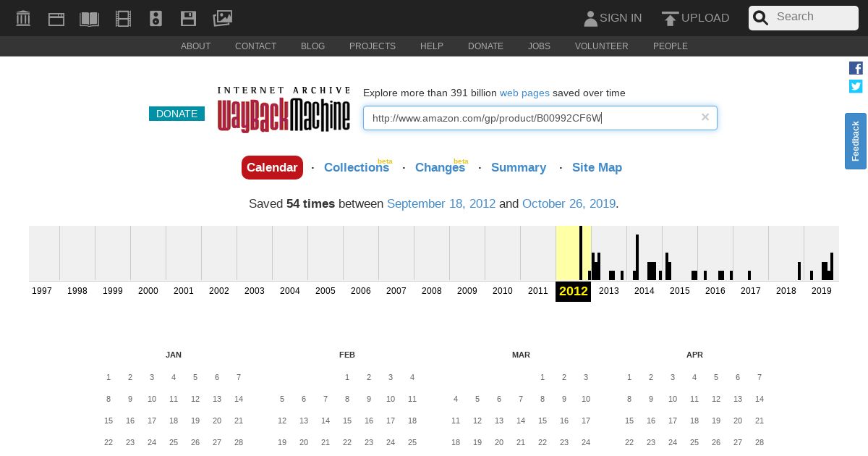Open BLOG in the navigation bar
The width and height of the screenshot is (868, 456).
(x=312, y=46)
